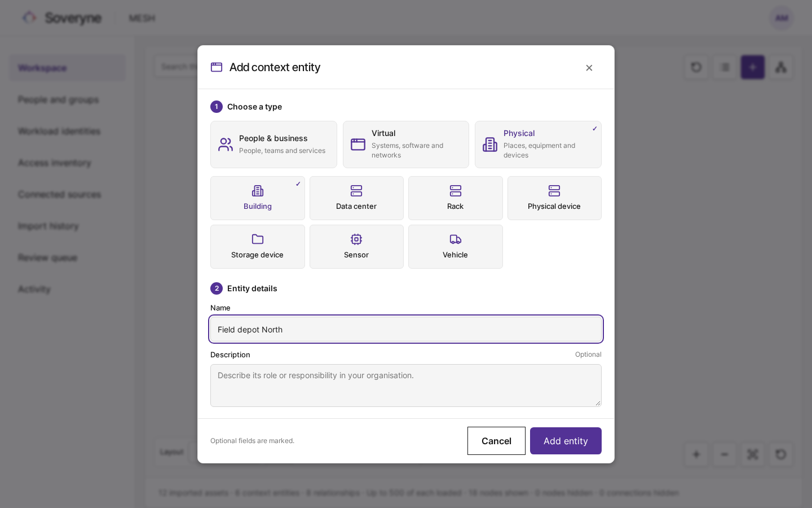Open the Workspace sidebar item
This screenshot has width=812, height=508.
click(x=68, y=68)
